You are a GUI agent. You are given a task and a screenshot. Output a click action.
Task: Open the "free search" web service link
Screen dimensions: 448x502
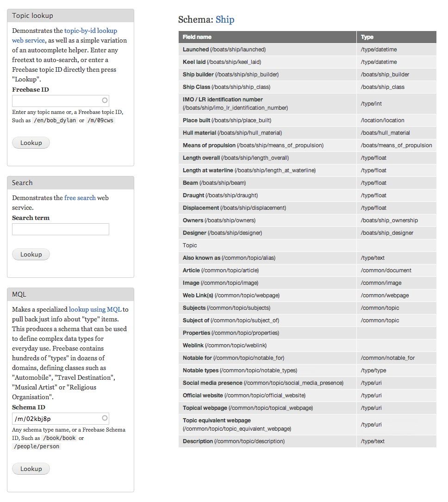[x=80, y=198]
